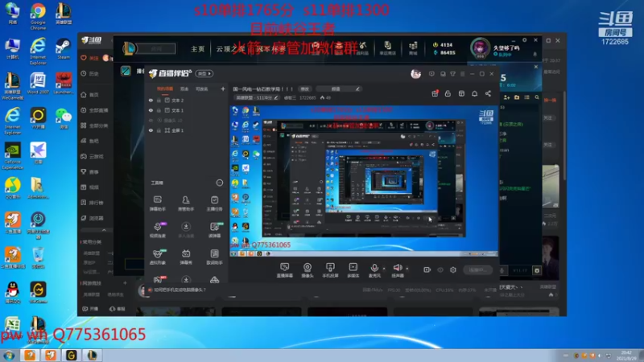Select the 全屏 1 source row
This screenshot has width=644, height=362.
click(187, 130)
